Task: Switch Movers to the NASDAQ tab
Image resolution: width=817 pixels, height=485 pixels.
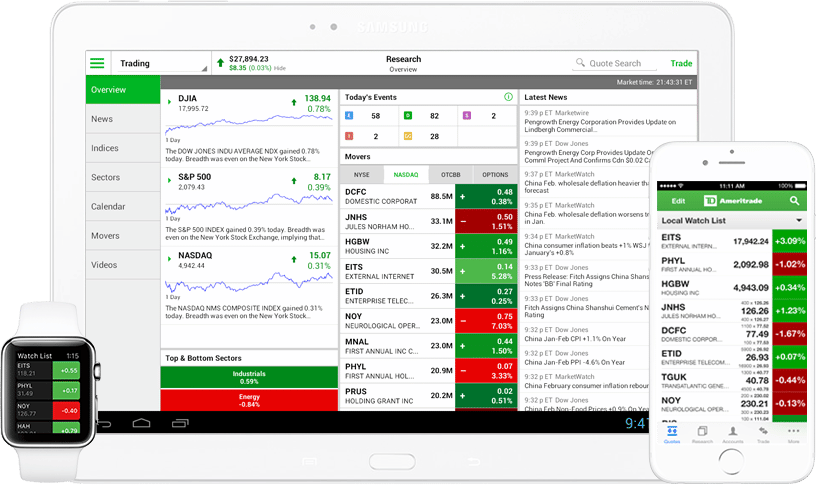Action: tap(406, 175)
